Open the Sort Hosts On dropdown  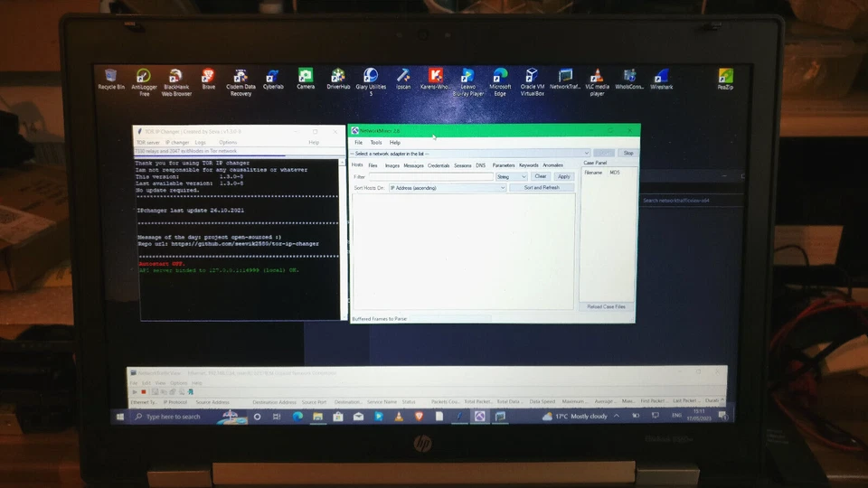click(448, 188)
